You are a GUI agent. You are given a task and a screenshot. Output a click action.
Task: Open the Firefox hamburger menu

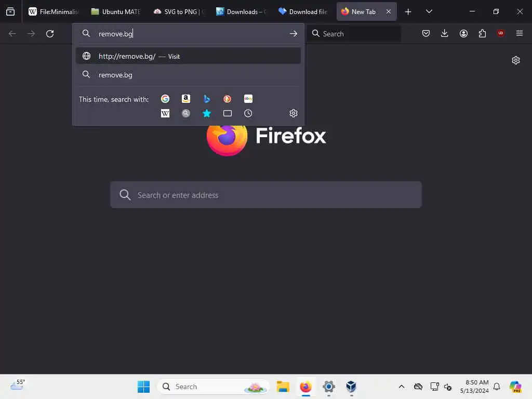point(520,33)
